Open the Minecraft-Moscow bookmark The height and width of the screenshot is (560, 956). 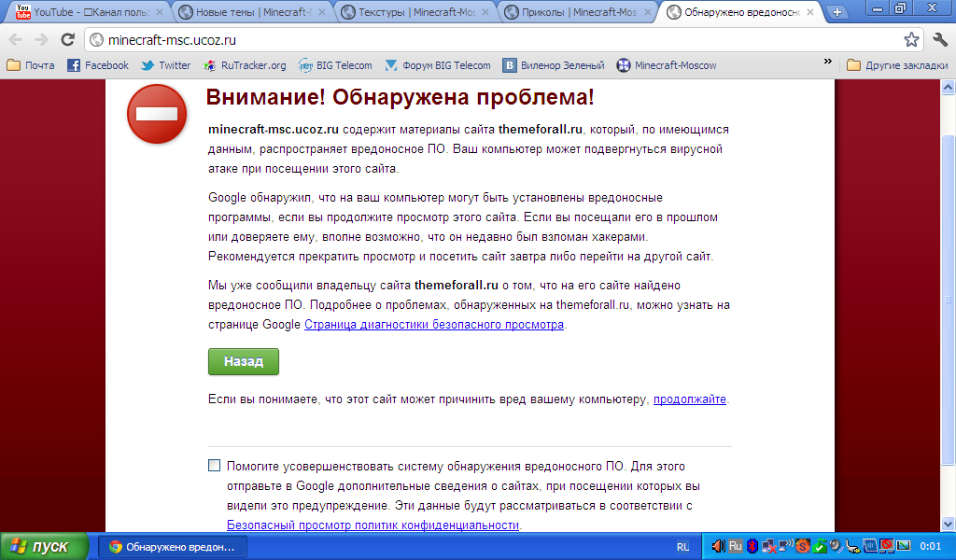click(667, 65)
